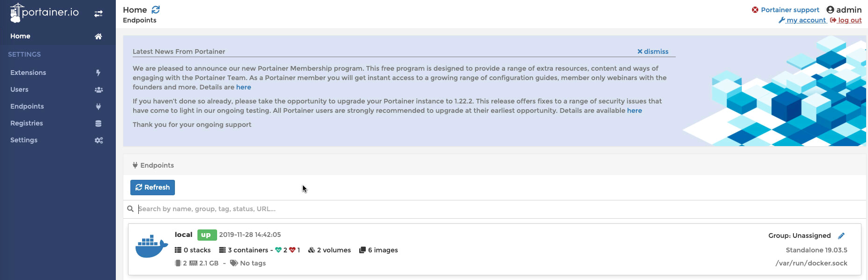Dismiss the Latest News panel

pos(653,52)
